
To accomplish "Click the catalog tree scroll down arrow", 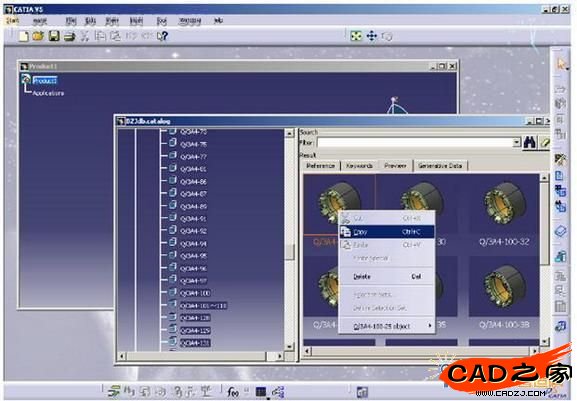I will (x=290, y=346).
